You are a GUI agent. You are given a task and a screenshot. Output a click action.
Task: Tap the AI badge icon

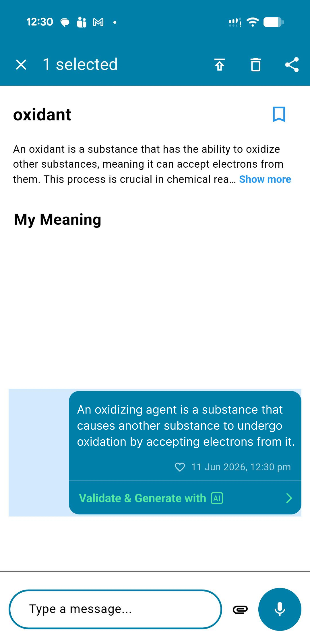(217, 498)
